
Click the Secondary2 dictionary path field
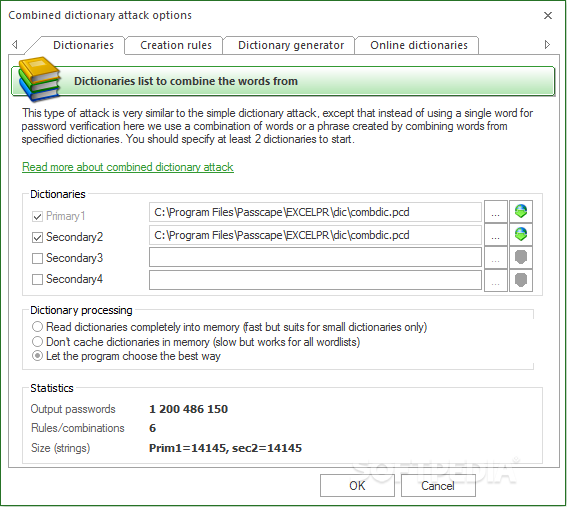coord(315,235)
